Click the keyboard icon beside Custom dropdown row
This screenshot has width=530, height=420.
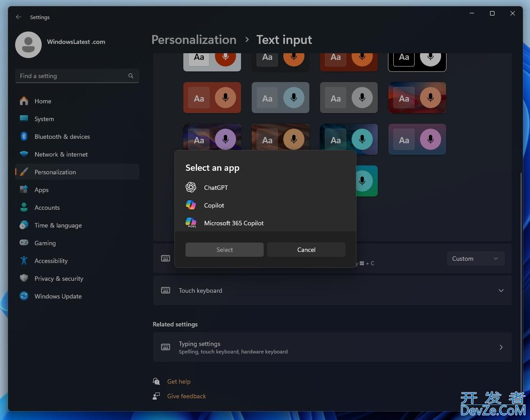[x=166, y=258]
